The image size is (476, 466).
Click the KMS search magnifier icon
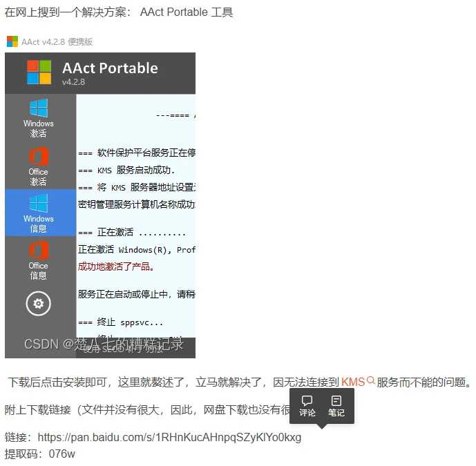point(371,380)
